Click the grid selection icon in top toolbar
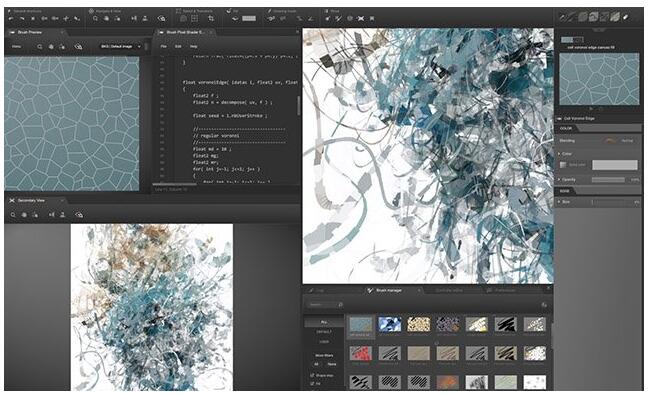The width and height of the screenshot is (654, 394). click(194, 18)
